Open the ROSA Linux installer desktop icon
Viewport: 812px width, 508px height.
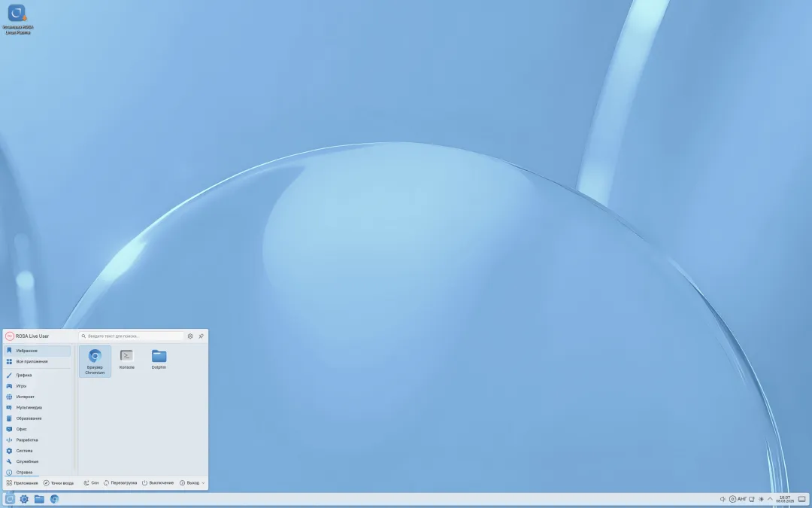coord(17,19)
